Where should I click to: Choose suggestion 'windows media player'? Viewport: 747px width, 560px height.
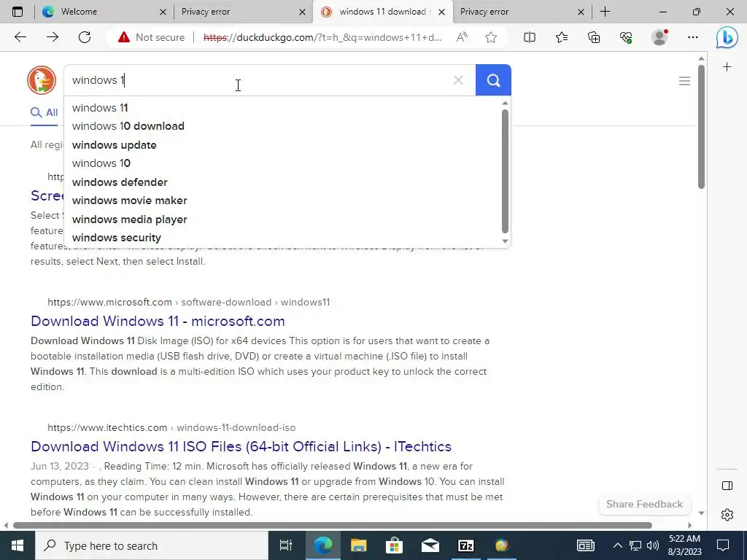284,219
